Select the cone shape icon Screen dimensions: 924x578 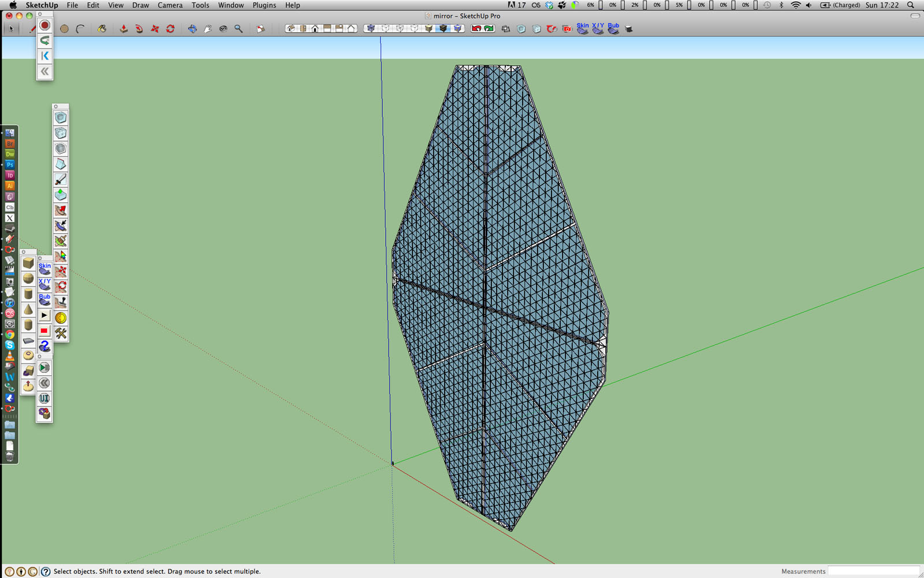28,309
